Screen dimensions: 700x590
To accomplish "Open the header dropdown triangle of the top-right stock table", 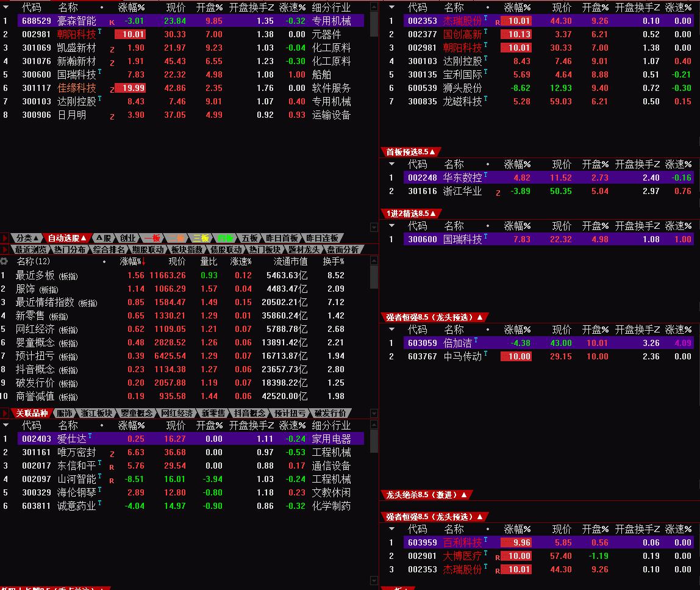I will [x=391, y=7].
